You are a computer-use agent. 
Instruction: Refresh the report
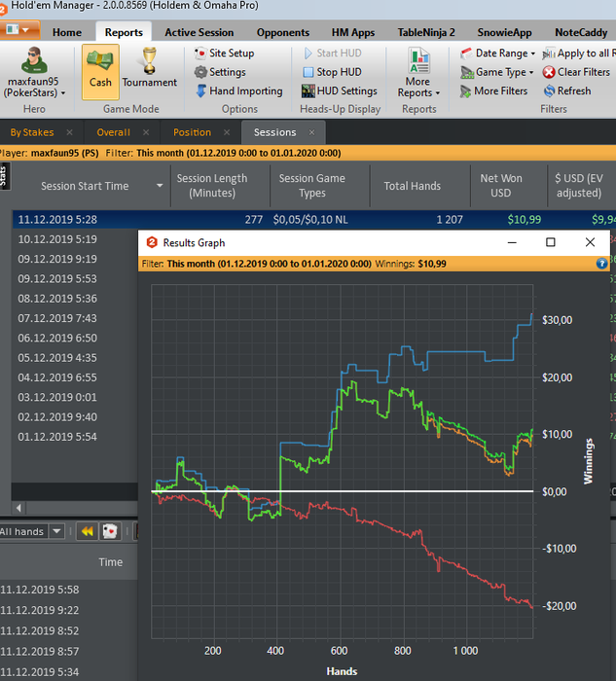coord(567,90)
